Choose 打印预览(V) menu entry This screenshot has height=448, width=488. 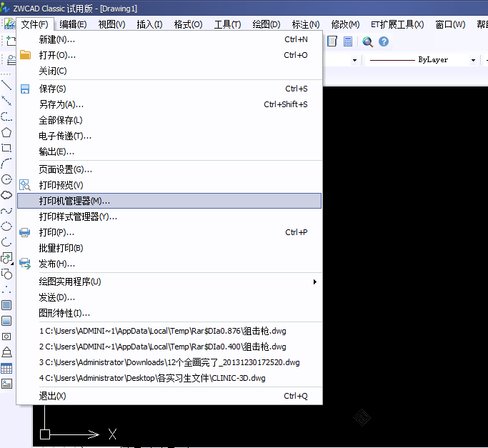[x=169, y=185]
